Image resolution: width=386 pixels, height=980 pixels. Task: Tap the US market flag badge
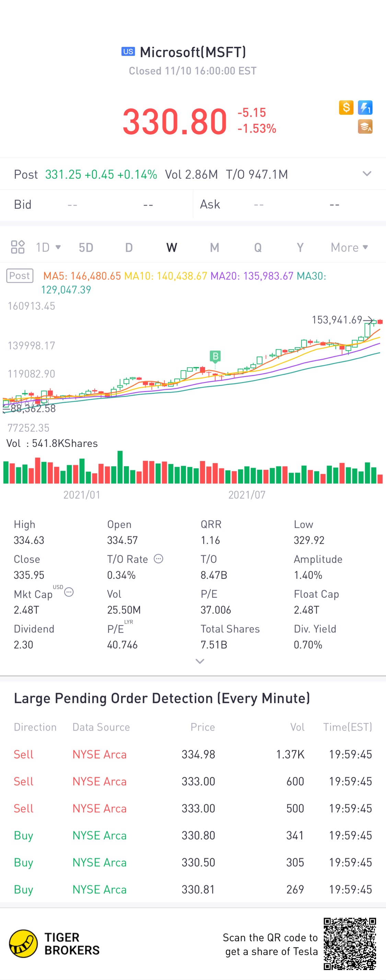[x=128, y=51]
